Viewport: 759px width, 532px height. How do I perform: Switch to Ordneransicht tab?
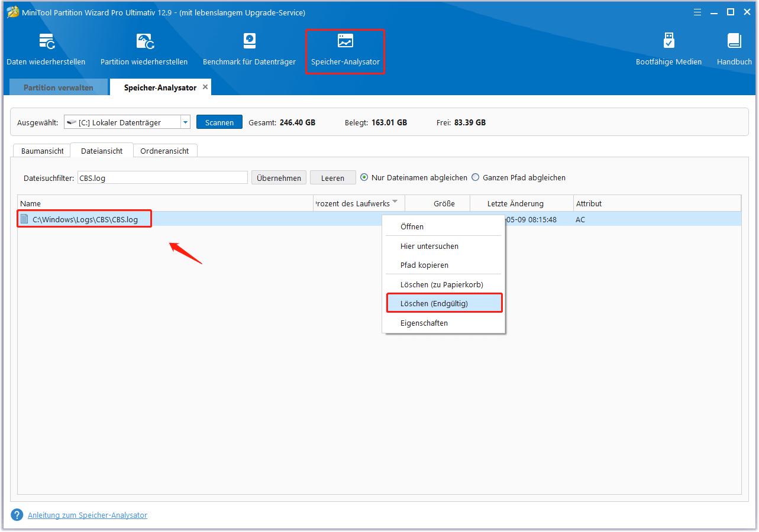(x=165, y=151)
